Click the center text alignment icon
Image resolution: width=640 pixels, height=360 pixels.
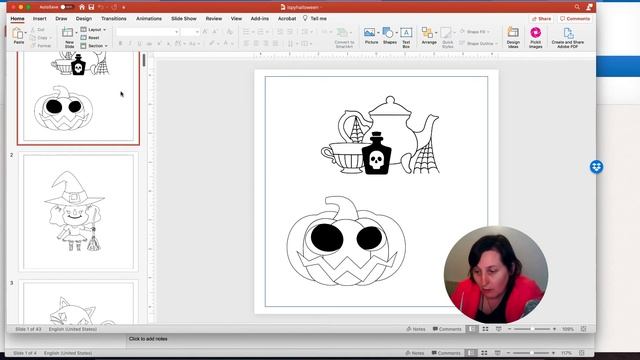point(256,43)
